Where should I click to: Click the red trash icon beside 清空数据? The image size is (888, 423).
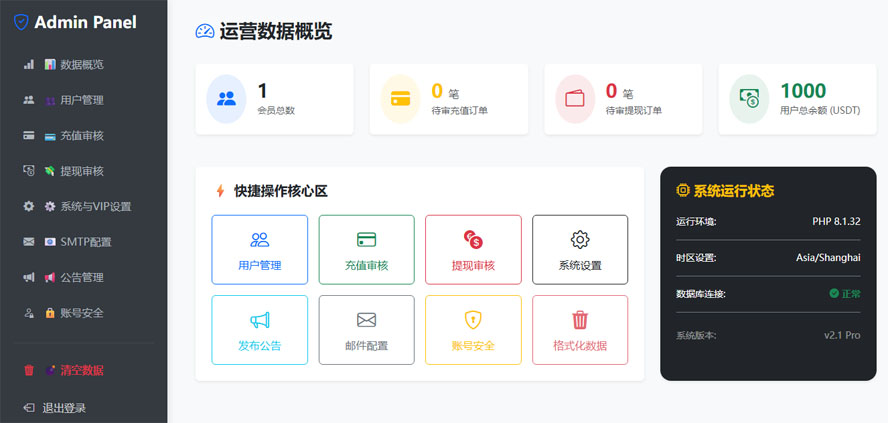28,371
